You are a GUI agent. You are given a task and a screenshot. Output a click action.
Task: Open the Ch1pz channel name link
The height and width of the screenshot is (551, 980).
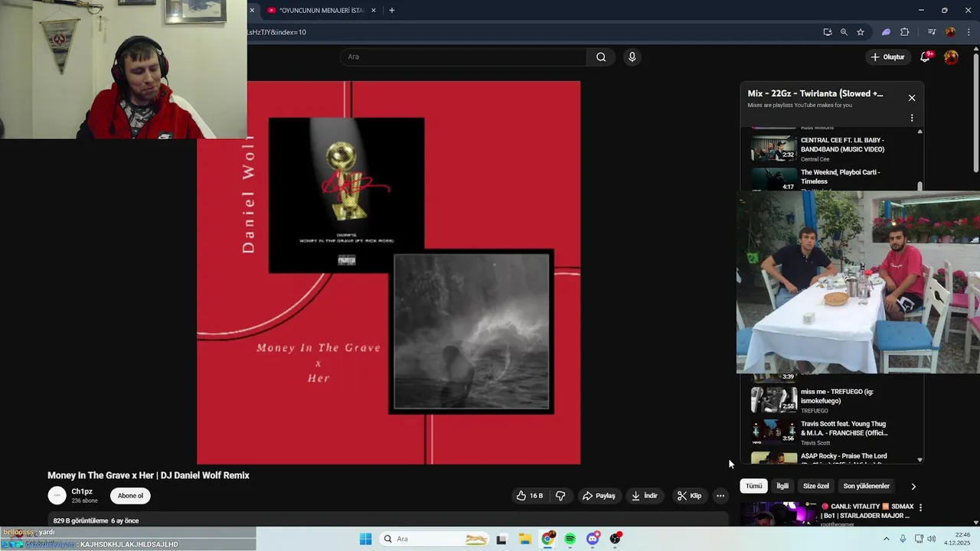pyautogui.click(x=82, y=491)
